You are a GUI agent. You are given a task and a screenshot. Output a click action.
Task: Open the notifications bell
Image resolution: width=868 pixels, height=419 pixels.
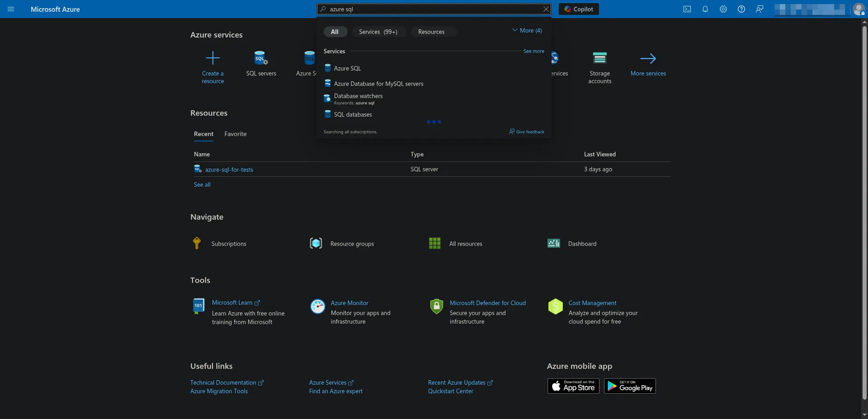click(x=705, y=9)
